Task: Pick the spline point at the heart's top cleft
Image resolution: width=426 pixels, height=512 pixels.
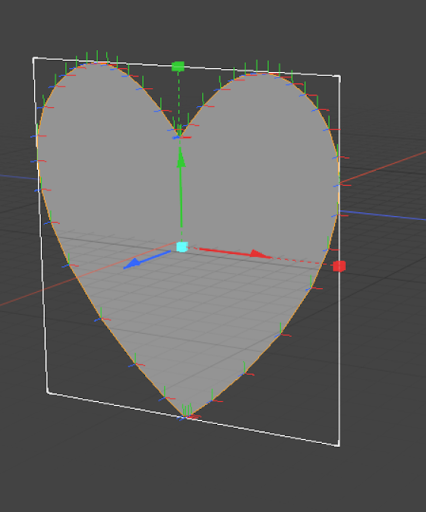Action: [179, 137]
